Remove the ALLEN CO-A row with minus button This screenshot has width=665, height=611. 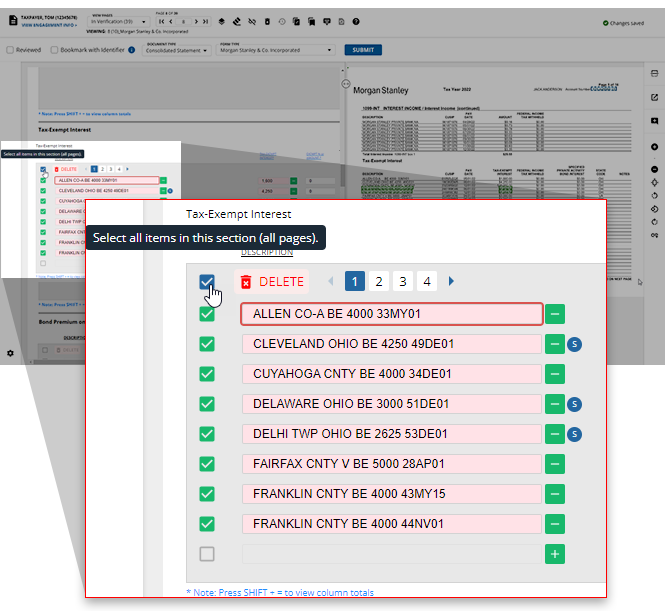[555, 314]
